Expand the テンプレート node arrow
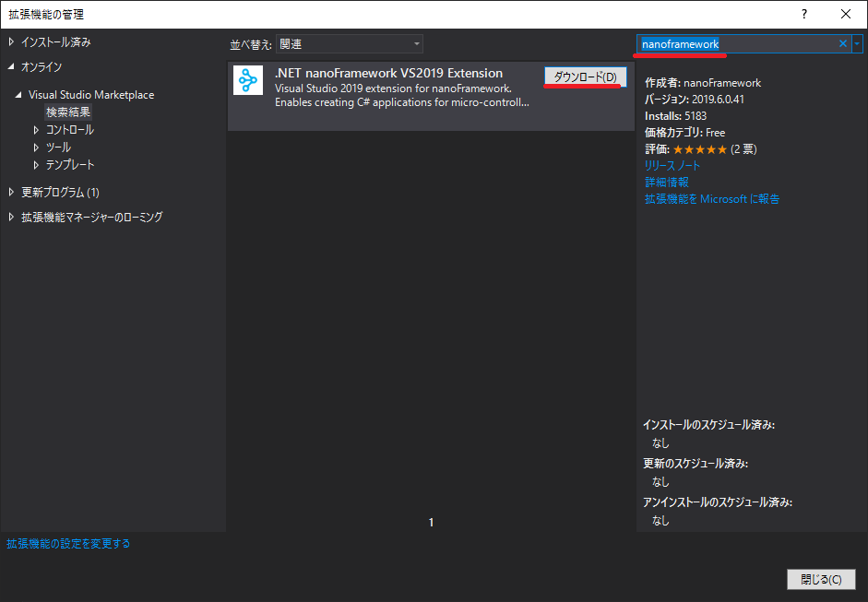This screenshot has height=602, width=868. pos(36,165)
